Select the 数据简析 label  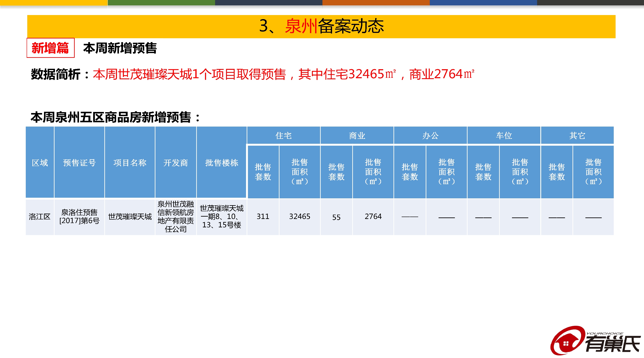pos(55,74)
